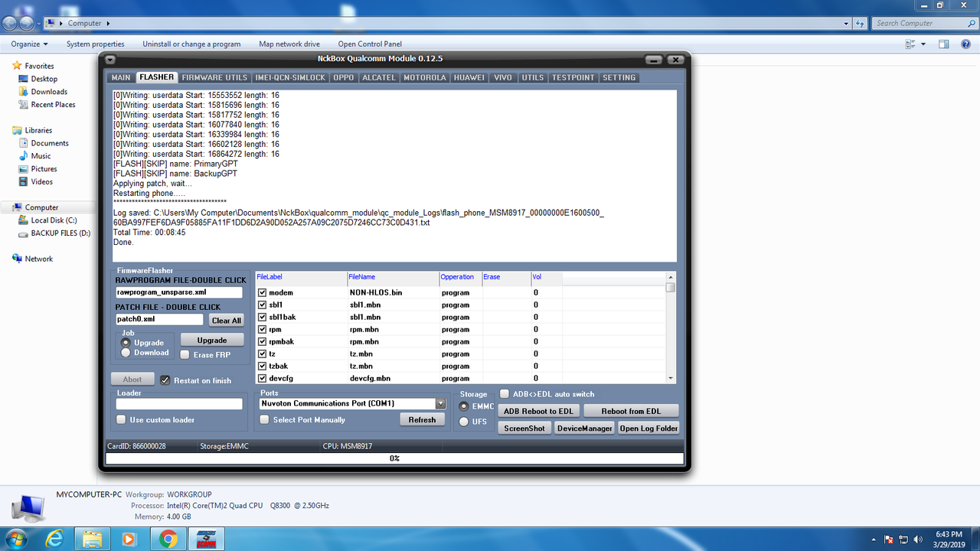Toggle the preview pane icon in Explorer

[944, 44]
